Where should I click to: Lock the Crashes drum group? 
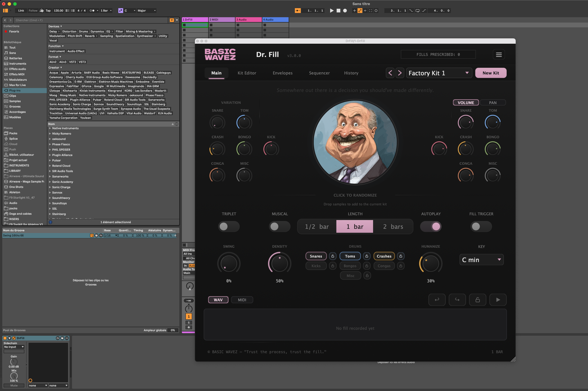pyautogui.click(x=401, y=256)
